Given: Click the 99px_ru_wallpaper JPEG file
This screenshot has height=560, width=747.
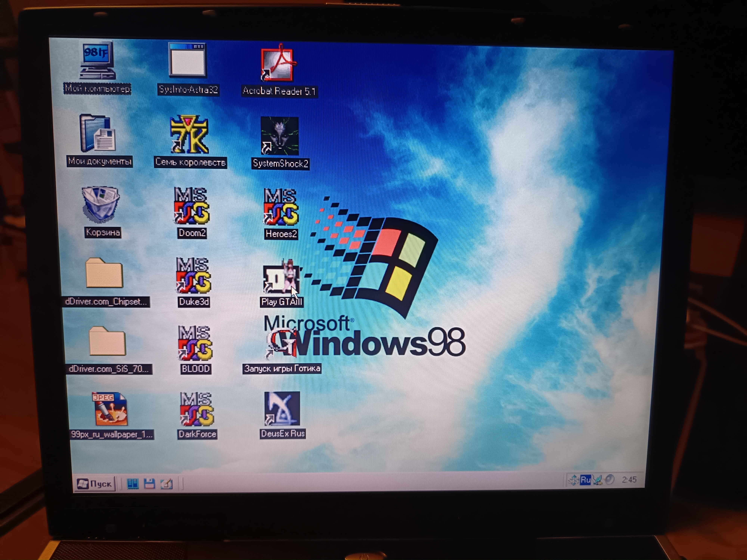Looking at the screenshot, I should click(110, 409).
